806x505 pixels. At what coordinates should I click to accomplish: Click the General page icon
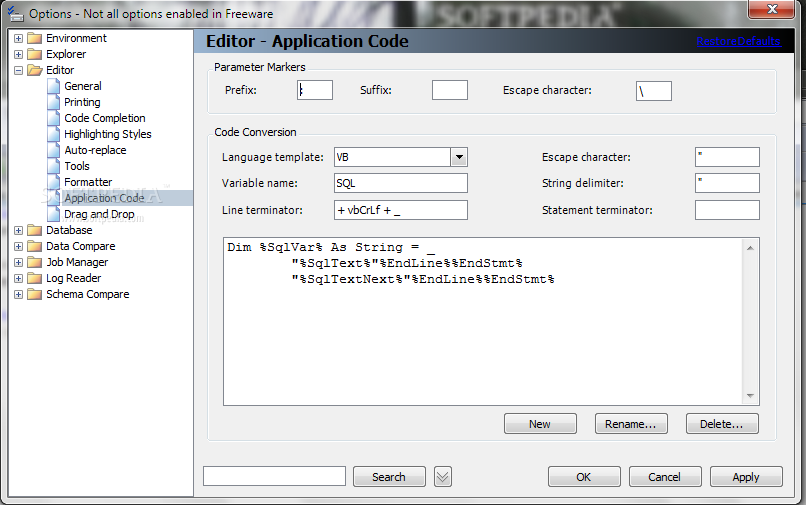coord(53,86)
